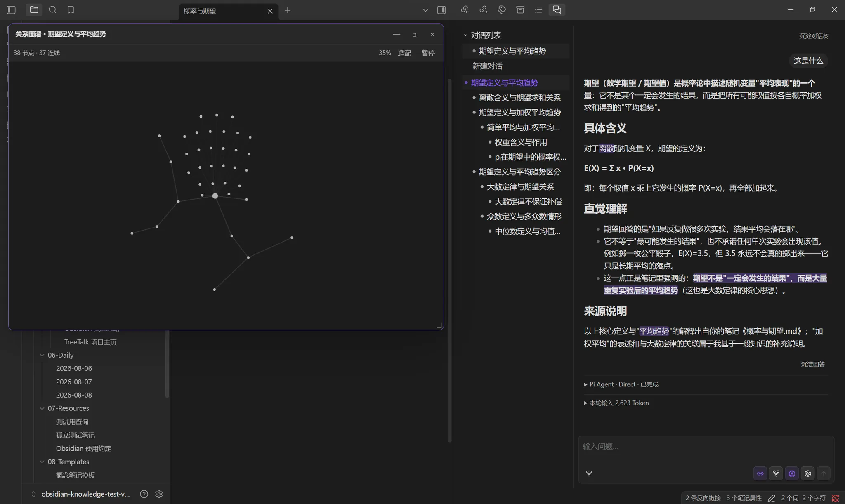Viewport: 845px width, 504px height.
Task: Select tree node 离散含义与期望求和关系
Action: click(x=519, y=98)
